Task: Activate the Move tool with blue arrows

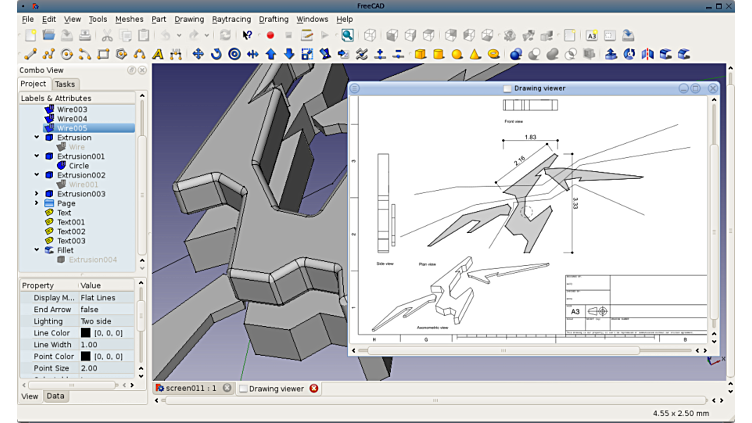Action: pyautogui.click(x=198, y=54)
